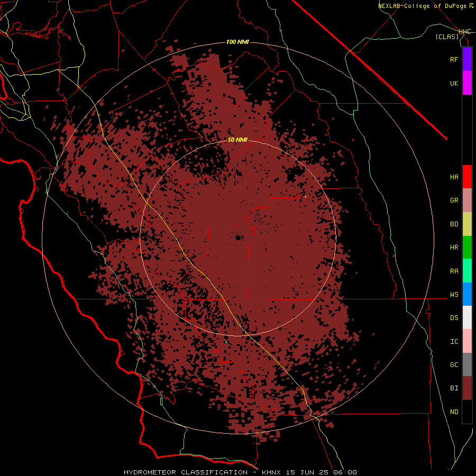Viewport: 476px width, 476px height.
Task: Click the GR legend label
Action: click(x=454, y=200)
